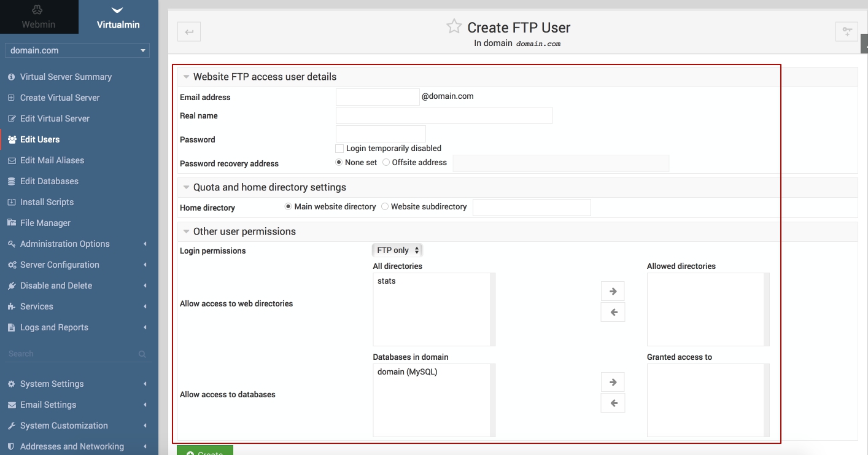Image resolution: width=868 pixels, height=455 pixels.
Task: Remove allowed directory using the upper left arrow
Action: pyautogui.click(x=613, y=312)
